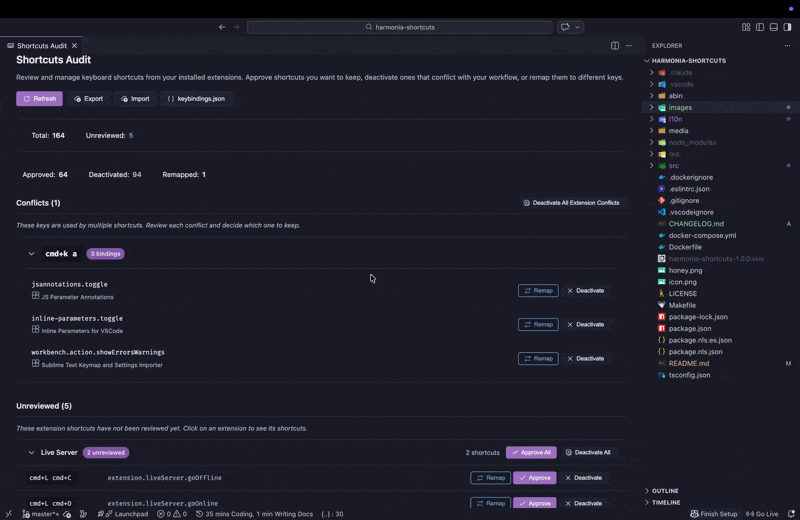Approve All Live Server shortcuts
The image size is (800, 520).
tap(531, 453)
